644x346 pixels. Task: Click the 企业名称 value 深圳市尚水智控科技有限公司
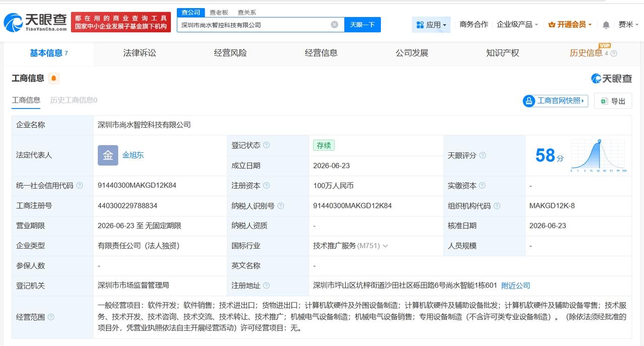click(x=144, y=125)
